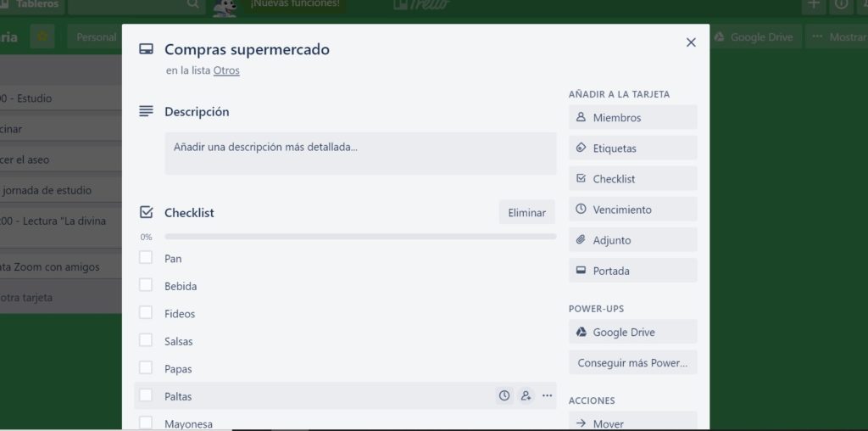Open the three-dots menu on Paltas item
Screen dimensions: 868x431
(548, 395)
